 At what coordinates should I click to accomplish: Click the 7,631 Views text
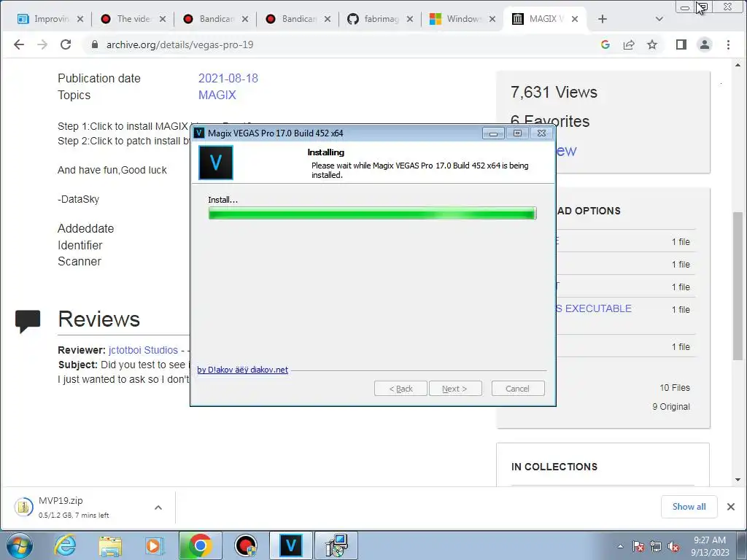[554, 92]
